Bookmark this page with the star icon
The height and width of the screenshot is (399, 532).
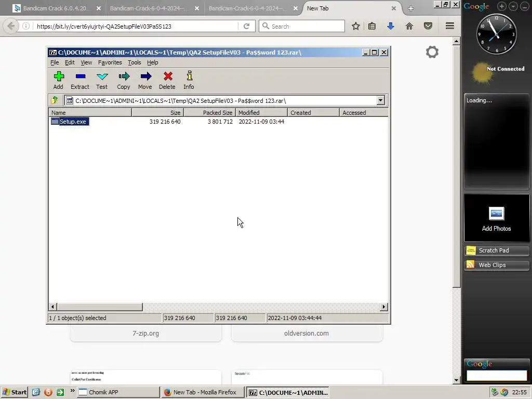click(355, 26)
